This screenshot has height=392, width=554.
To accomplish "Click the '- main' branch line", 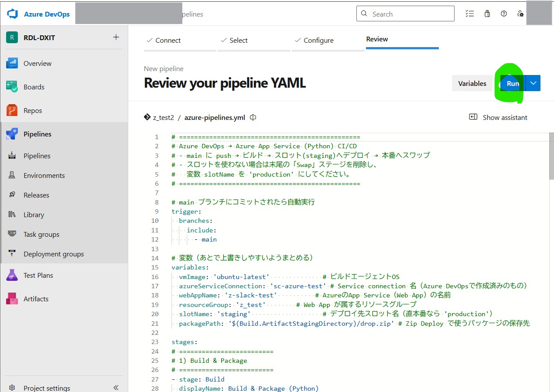I will 205,239.
